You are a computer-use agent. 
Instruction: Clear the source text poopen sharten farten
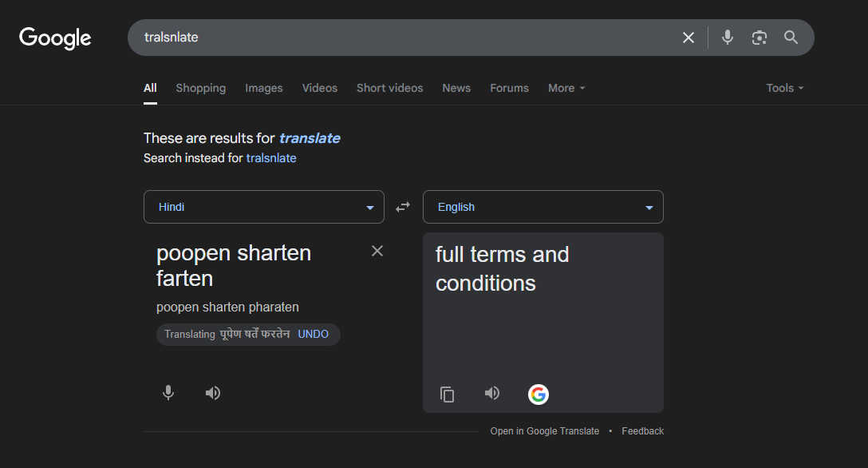pos(377,251)
